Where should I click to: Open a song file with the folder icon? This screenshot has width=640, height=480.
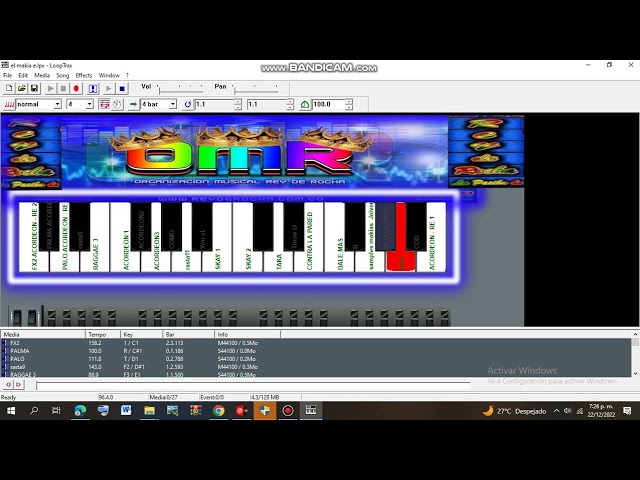(22, 88)
